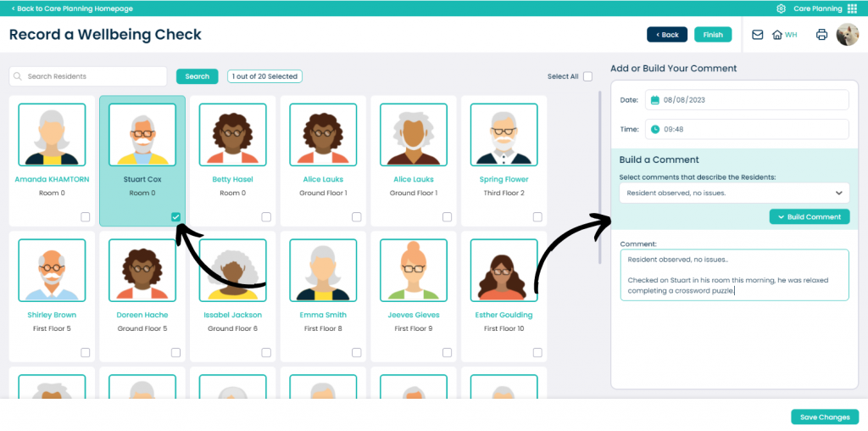Click the printer icon
The image size is (868, 431).
click(821, 34)
